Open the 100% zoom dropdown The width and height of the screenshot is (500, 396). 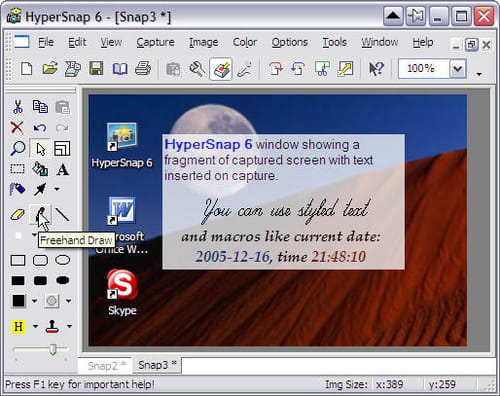[x=457, y=69]
